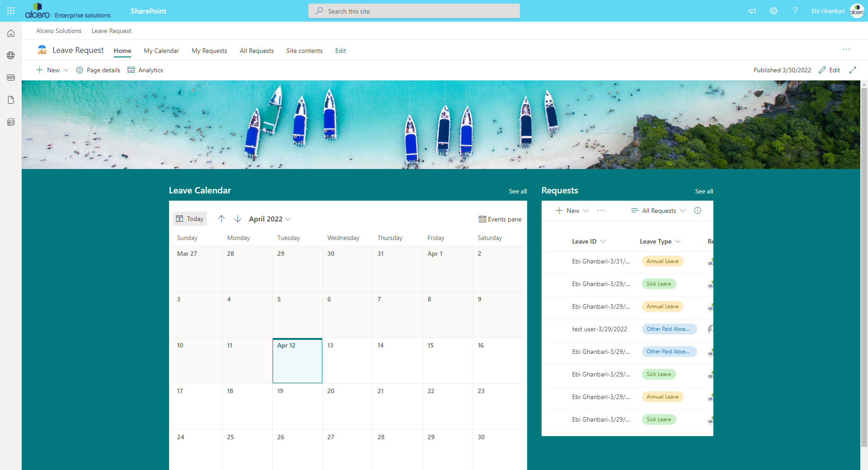This screenshot has height=470, width=868.
Task: Click the Search this site field
Action: click(414, 11)
